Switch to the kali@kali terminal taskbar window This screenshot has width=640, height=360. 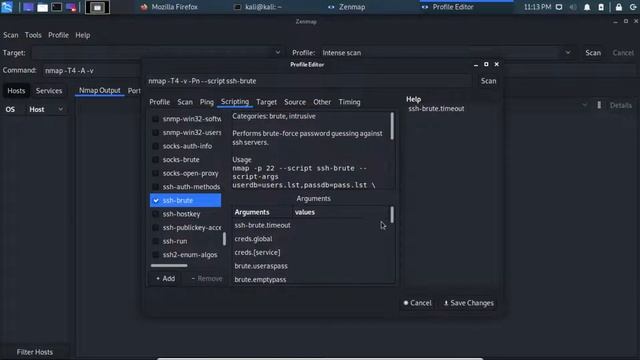pyautogui.click(x=258, y=7)
